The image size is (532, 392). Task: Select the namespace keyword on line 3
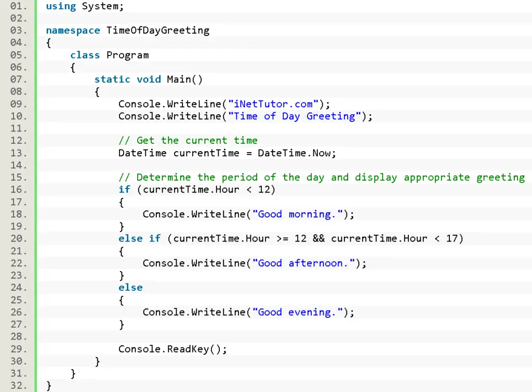(73, 30)
